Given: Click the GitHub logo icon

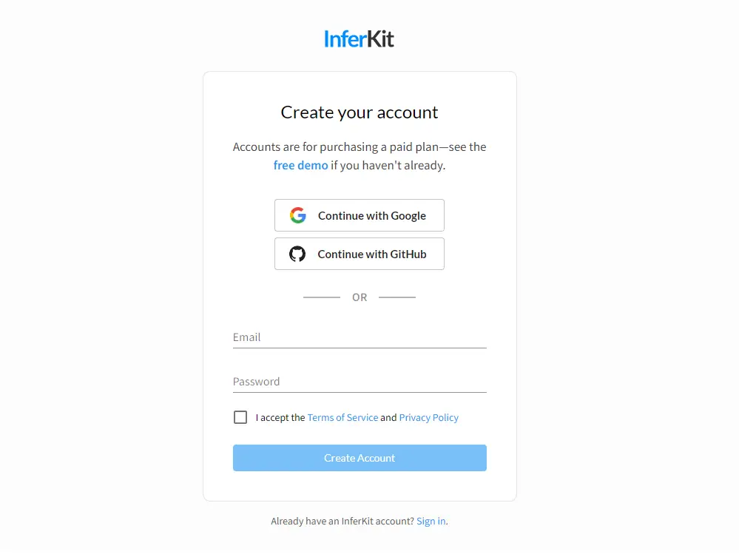Looking at the screenshot, I should click(297, 254).
